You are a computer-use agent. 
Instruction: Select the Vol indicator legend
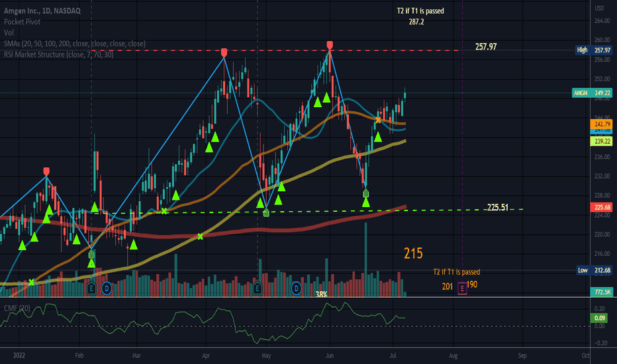point(9,32)
